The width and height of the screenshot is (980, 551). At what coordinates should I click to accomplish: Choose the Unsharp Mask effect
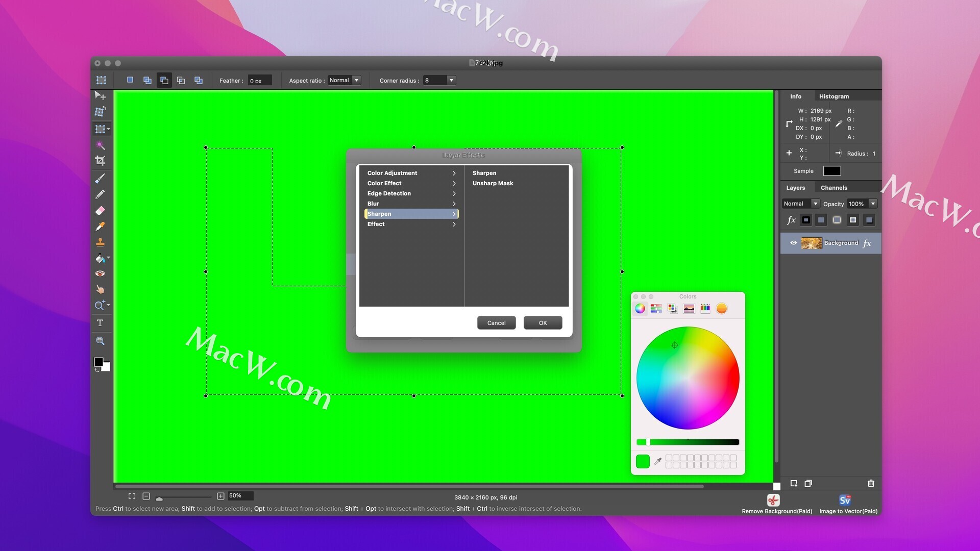click(493, 183)
